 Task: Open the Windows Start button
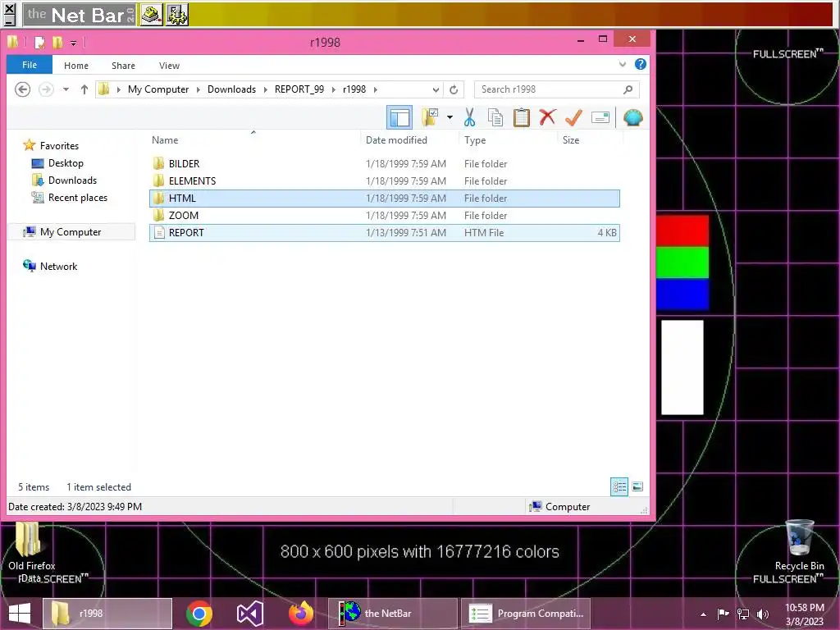pos(20,614)
